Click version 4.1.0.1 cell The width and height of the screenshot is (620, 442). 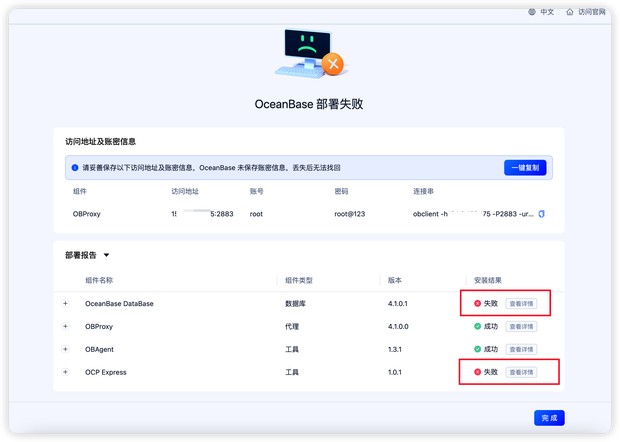click(x=398, y=304)
